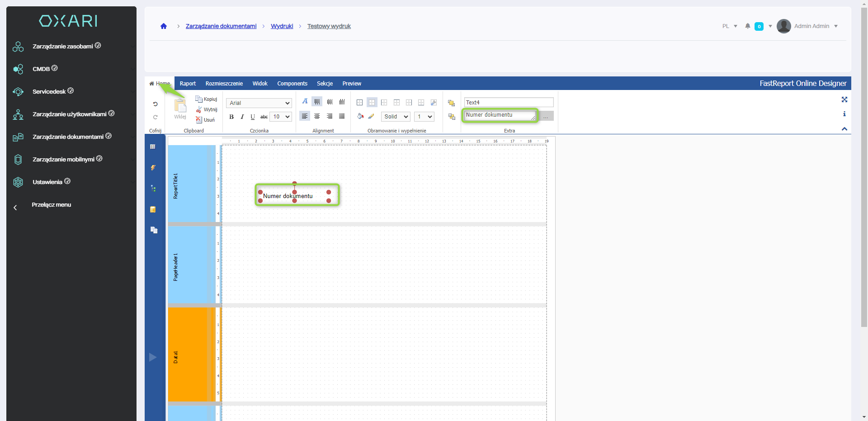
Task: Click the Text4 name input field
Action: coord(508,103)
